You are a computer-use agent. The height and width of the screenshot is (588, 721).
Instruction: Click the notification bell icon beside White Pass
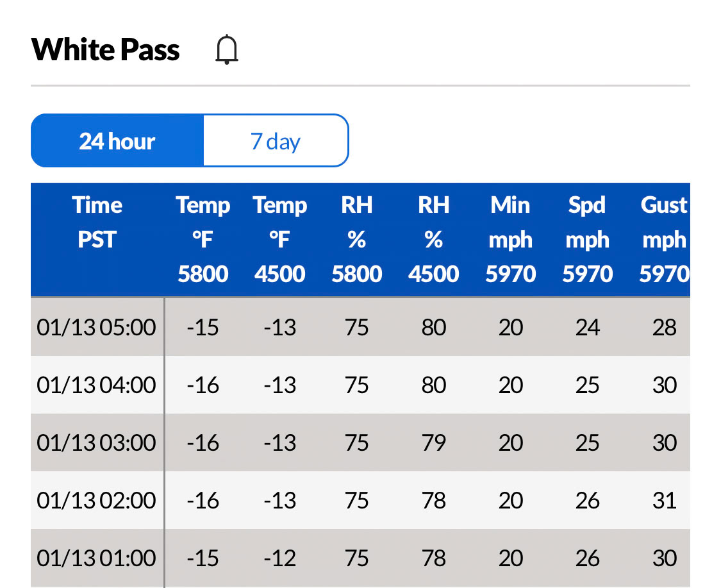pos(227,49)
